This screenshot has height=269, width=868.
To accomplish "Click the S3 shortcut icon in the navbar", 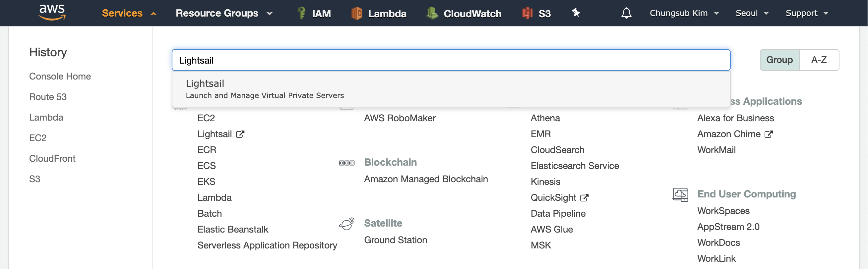I will click(527, 13).
